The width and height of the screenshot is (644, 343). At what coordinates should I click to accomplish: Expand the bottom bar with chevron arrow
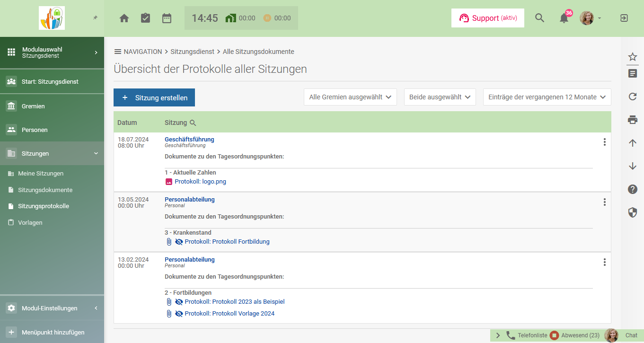[x=498, y=335]
